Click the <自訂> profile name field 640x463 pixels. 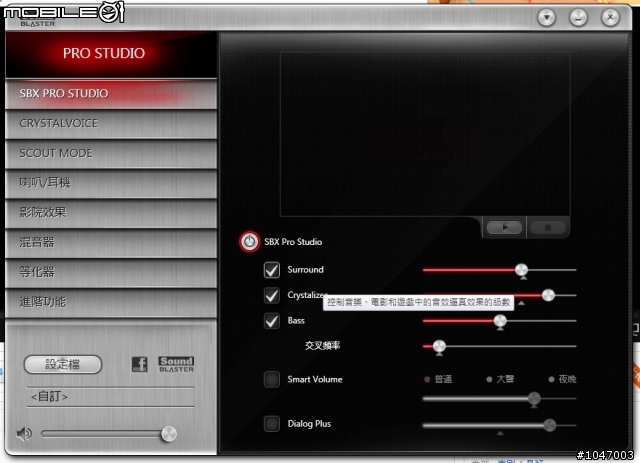pos(110,397)
